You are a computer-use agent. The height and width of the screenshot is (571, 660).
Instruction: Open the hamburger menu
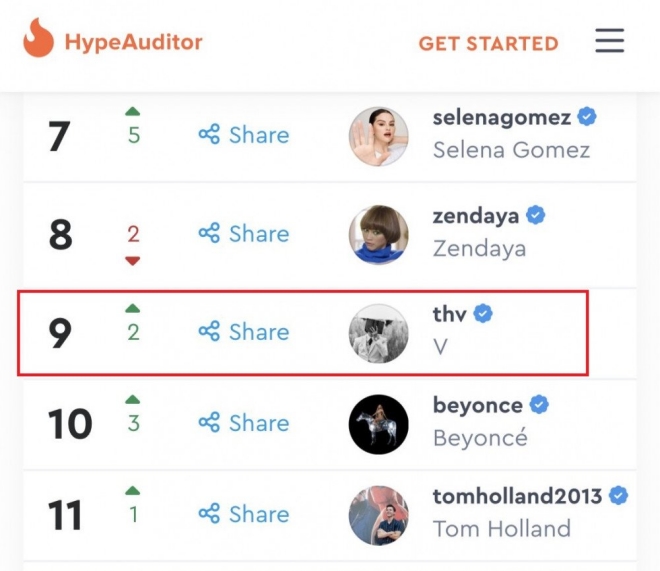609,41
